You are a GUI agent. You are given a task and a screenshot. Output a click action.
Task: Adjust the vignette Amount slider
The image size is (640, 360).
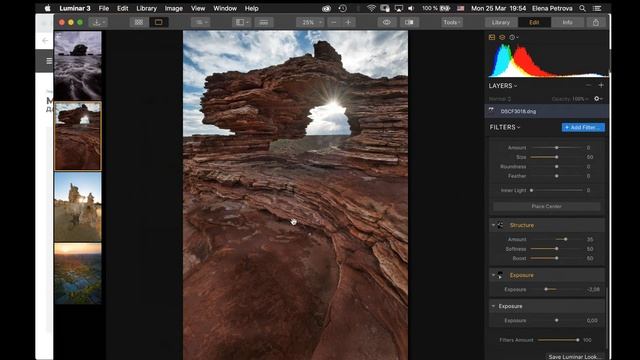557,147
